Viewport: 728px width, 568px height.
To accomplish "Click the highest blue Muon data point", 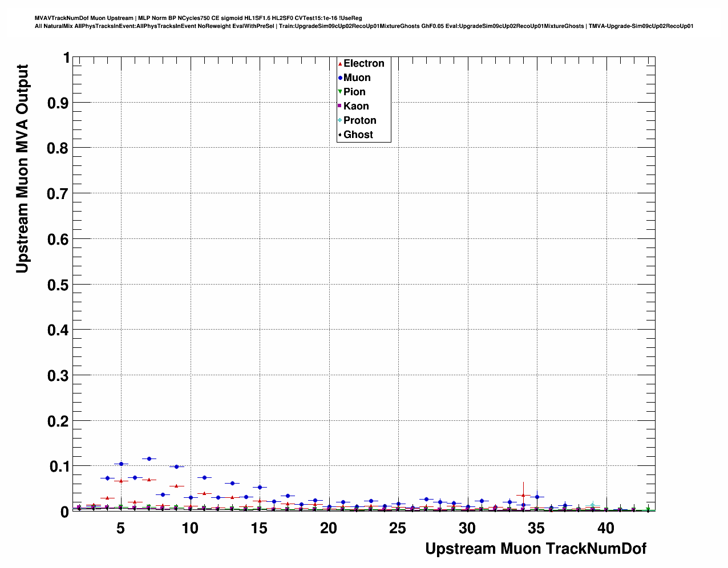I will click(x=149, y=459).
